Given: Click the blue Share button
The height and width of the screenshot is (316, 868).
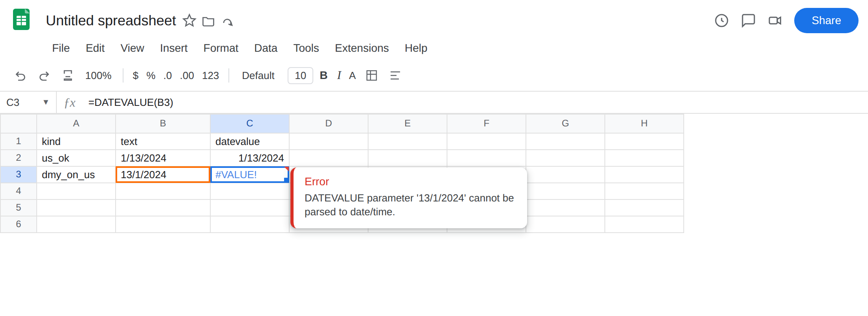Looking at the screenshot, I should point(826,21).
